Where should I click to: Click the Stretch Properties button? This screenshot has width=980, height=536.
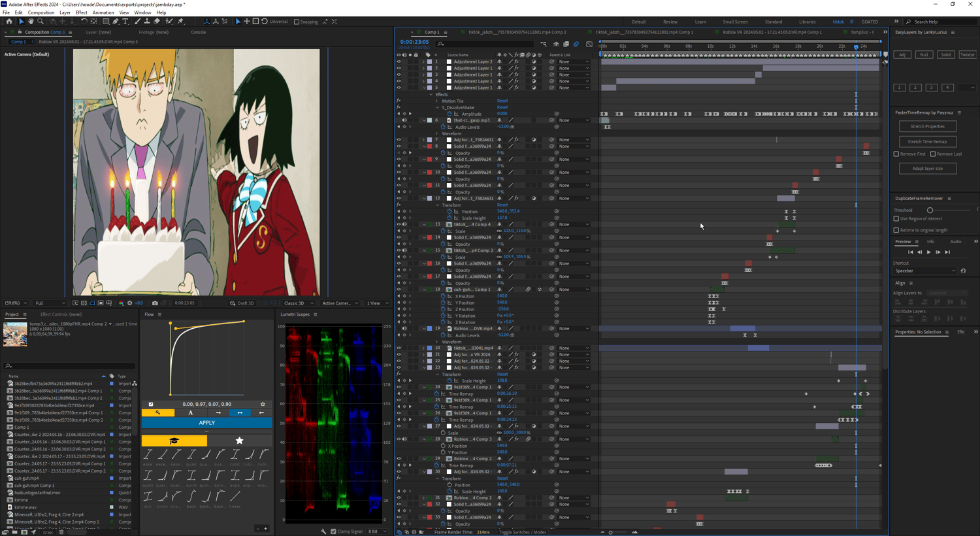[x=927, y=126]
